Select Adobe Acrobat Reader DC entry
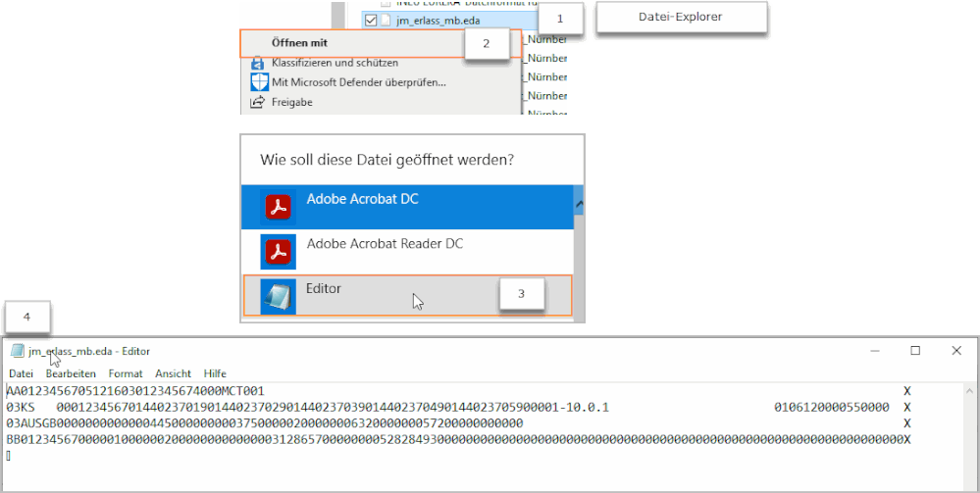Image resolution: width=980 pixels, height=493 pixels. point(407,251)
